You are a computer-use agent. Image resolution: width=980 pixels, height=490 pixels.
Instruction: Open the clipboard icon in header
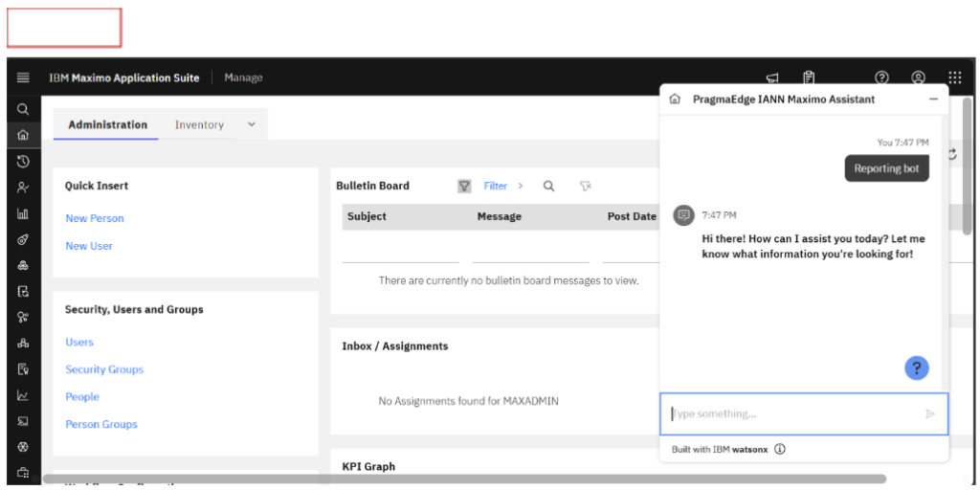tap(809, 78)
